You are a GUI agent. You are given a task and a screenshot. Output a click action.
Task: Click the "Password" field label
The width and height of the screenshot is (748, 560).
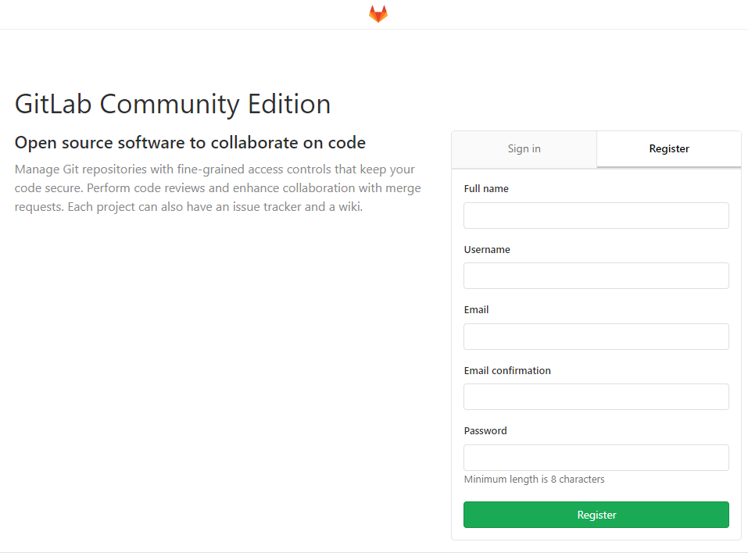485,431
